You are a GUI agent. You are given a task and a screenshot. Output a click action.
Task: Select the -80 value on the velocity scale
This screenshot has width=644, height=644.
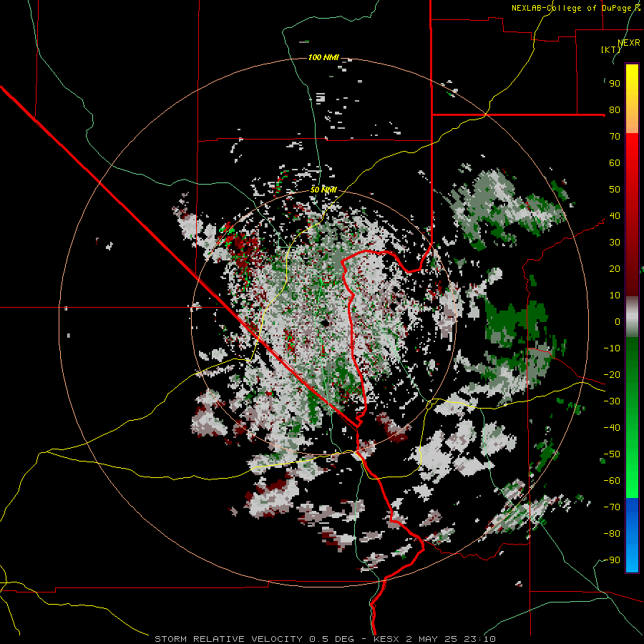[612, 534]
